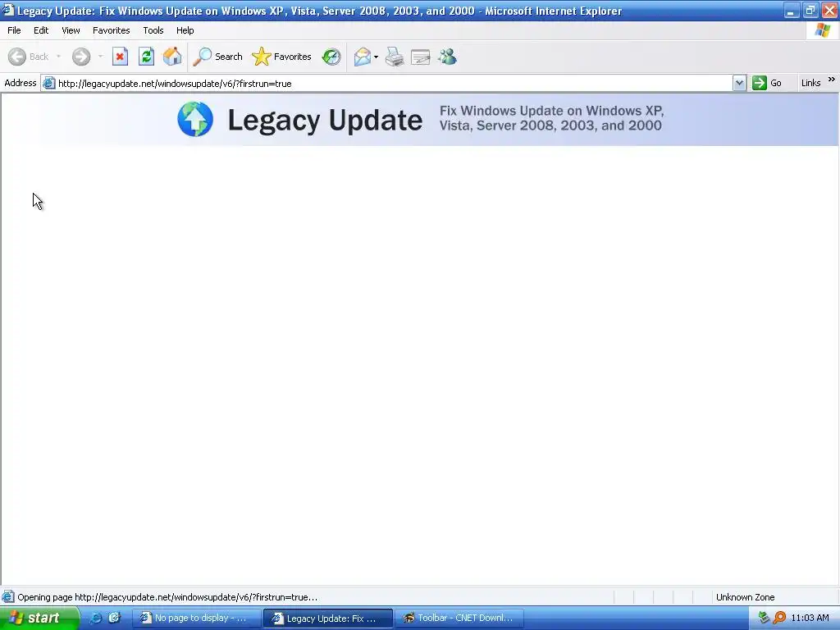Expand the address bar dropdown
The width and height of the screenshot is (840, 630).
pos(739,83)
